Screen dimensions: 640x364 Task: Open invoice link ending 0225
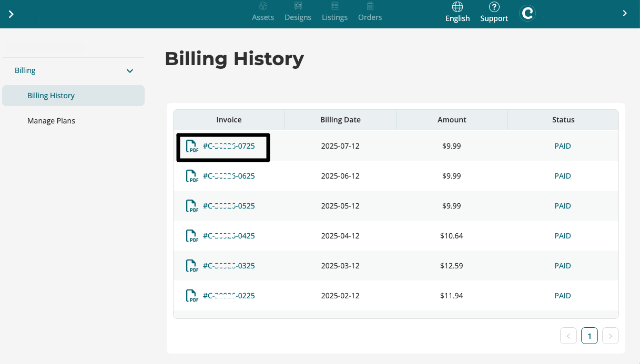229,296
